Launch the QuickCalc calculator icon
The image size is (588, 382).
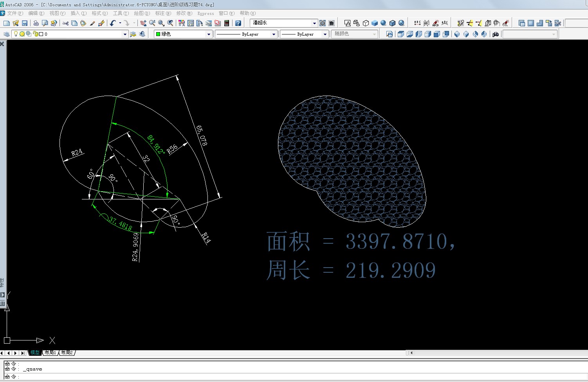point(227,23)
